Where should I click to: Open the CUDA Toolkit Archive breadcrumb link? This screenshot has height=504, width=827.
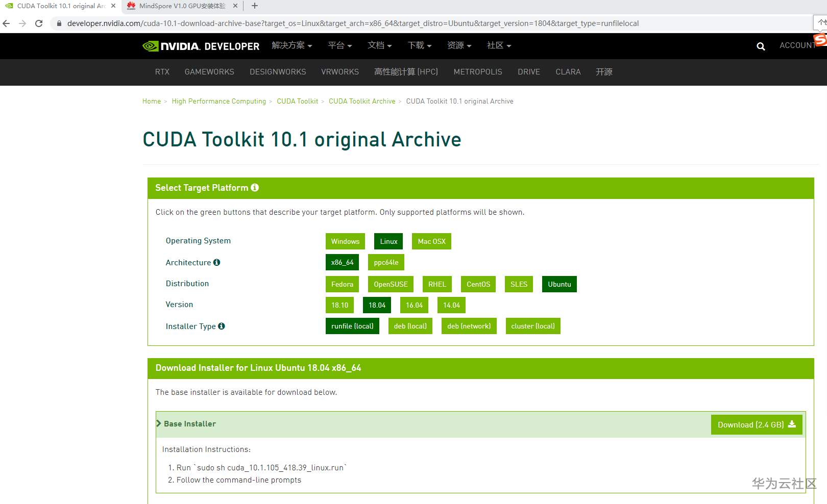[x=362, y=101]
